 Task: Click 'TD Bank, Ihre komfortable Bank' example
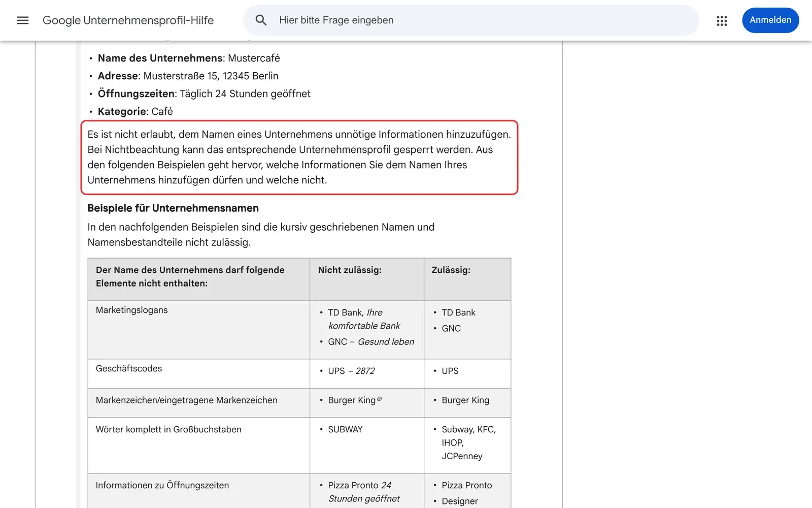[x=364, y=319]
